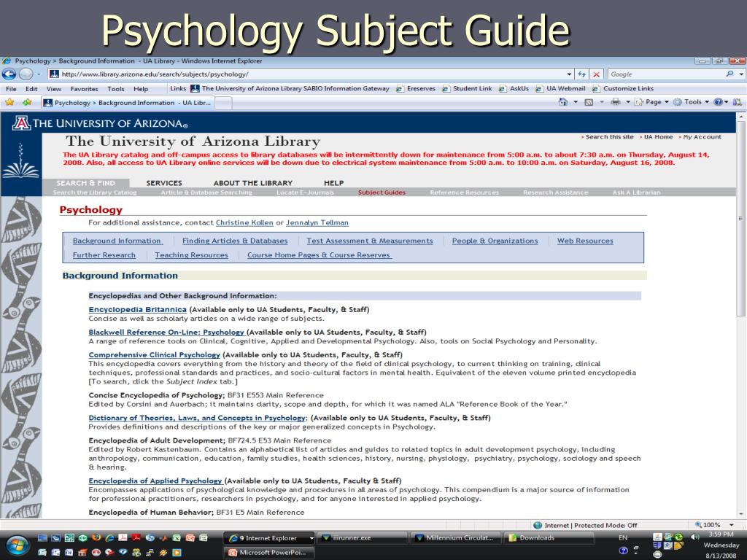747x560 pixels.
Task: Click the green sync arrows tray icon
Action: 679,537
